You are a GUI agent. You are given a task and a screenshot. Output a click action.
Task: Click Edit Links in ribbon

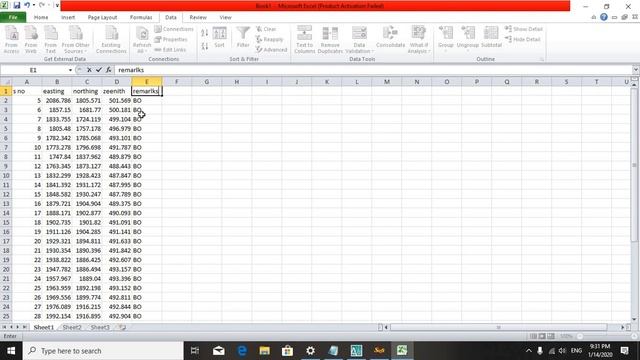coord(170,49)
